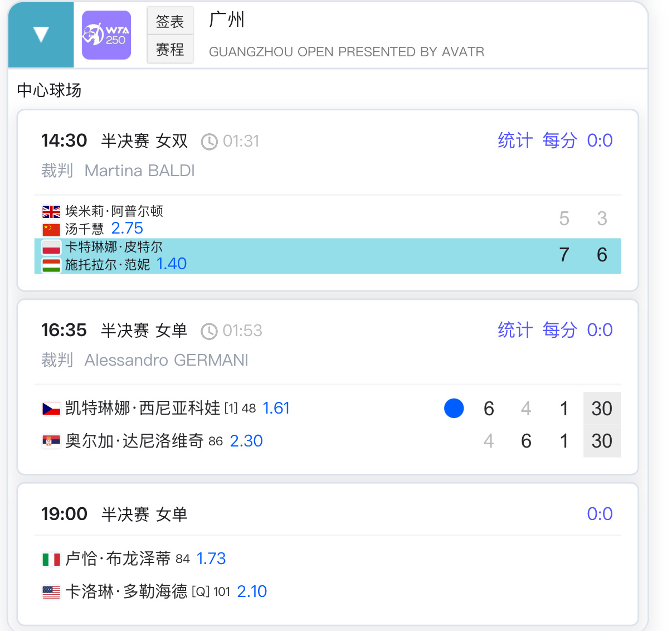The width and height of the screenshot is (672, 631).
Task: Click the clock icon beside 01:53
Action: [209, 331]
